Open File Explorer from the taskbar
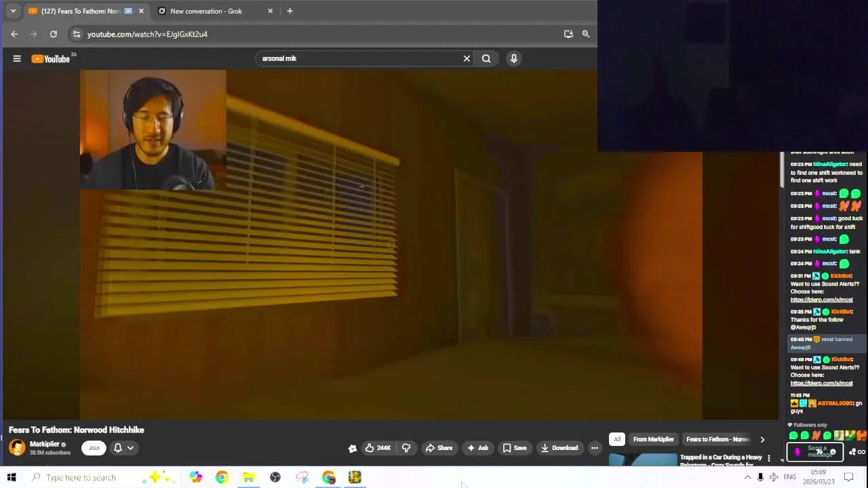The height and width of the screenshot is (488, 868). click(248, 477)
